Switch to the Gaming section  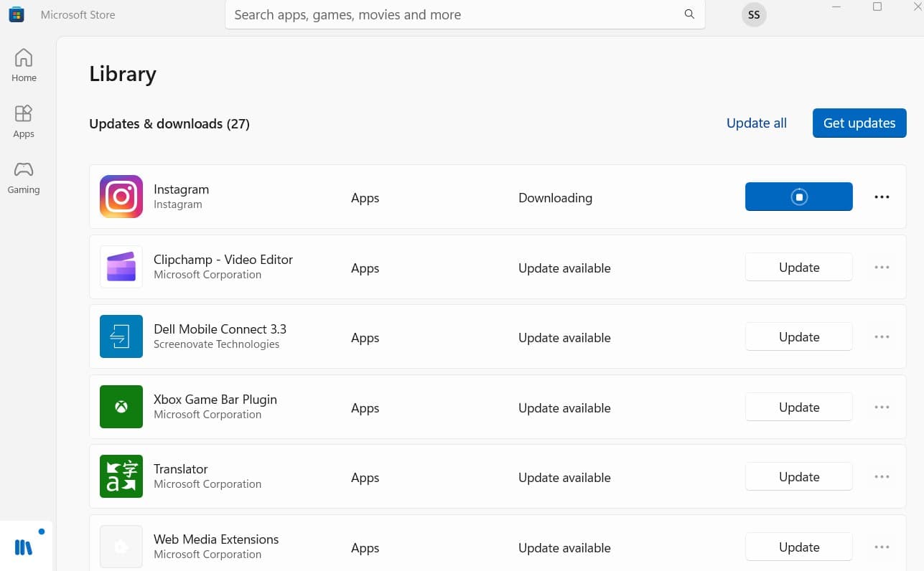click(x=24, y=177)
